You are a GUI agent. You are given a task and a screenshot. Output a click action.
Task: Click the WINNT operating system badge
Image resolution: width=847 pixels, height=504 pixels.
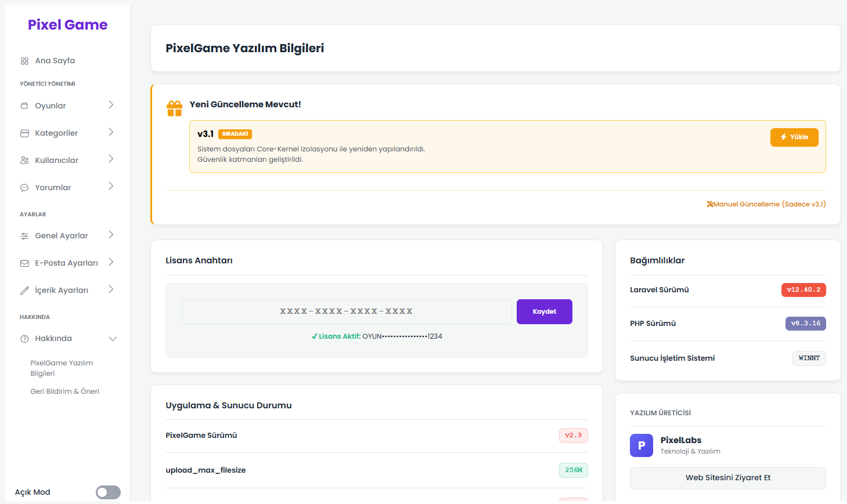[809, 358]
